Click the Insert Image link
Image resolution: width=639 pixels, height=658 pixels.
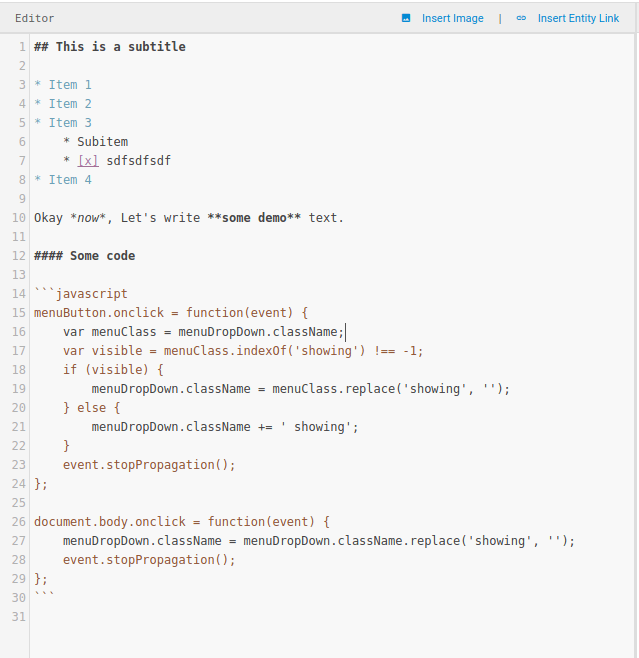point(452,18)
